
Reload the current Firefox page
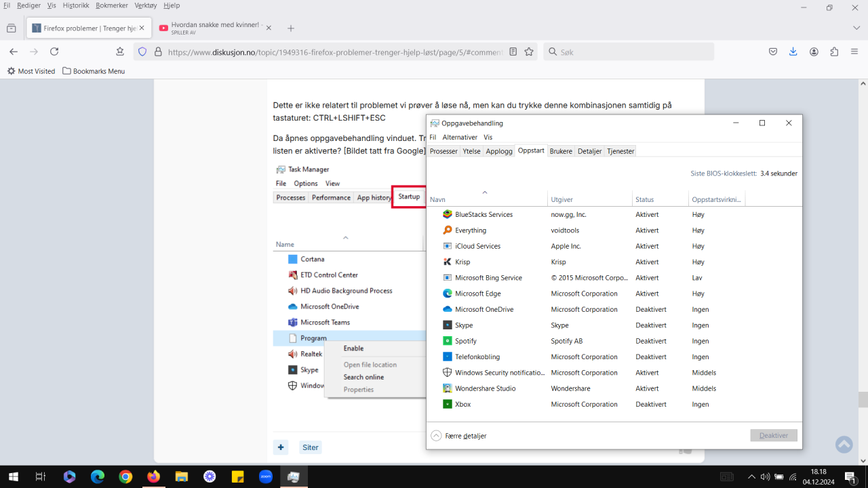(x=54, y=52)
